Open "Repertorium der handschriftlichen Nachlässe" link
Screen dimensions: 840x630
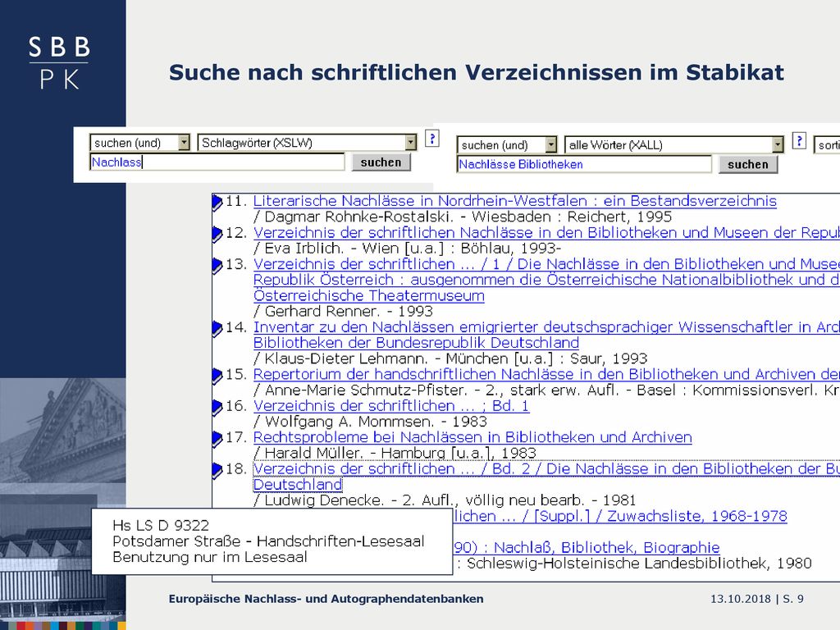546,374
